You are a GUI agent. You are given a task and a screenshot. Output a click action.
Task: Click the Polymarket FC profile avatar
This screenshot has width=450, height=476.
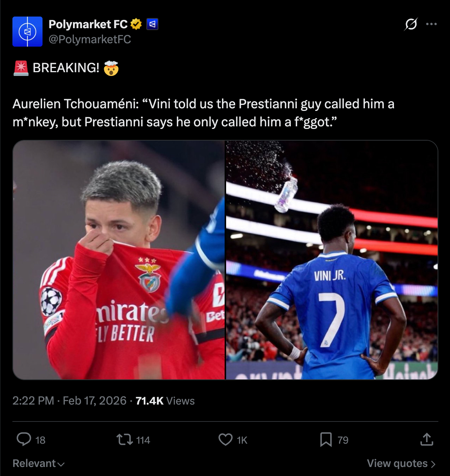coord(27,32)
